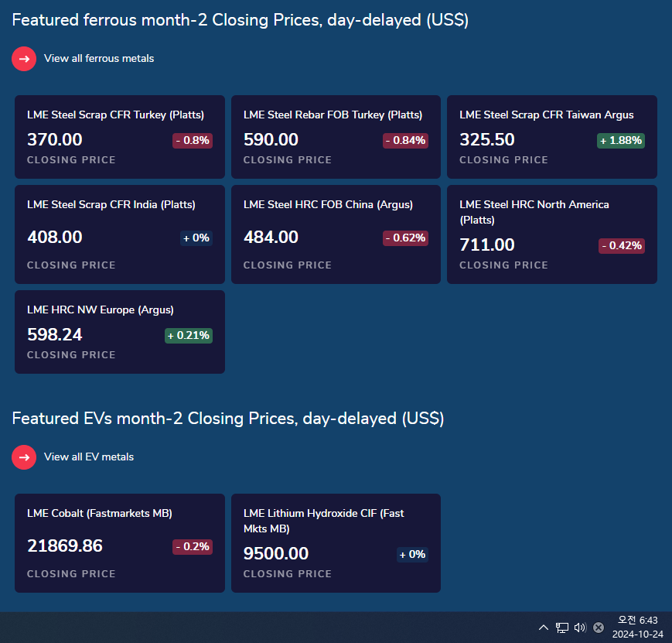Screen dimensions: 672x643
Task: Click the + 1.88% change badge
Action: [x=620, y=141]
